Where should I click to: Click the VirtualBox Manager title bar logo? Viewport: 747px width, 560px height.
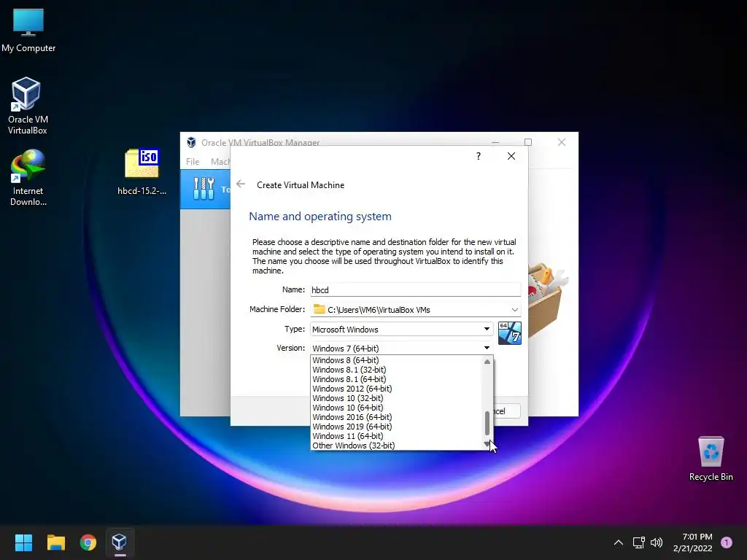pos(192,142)
